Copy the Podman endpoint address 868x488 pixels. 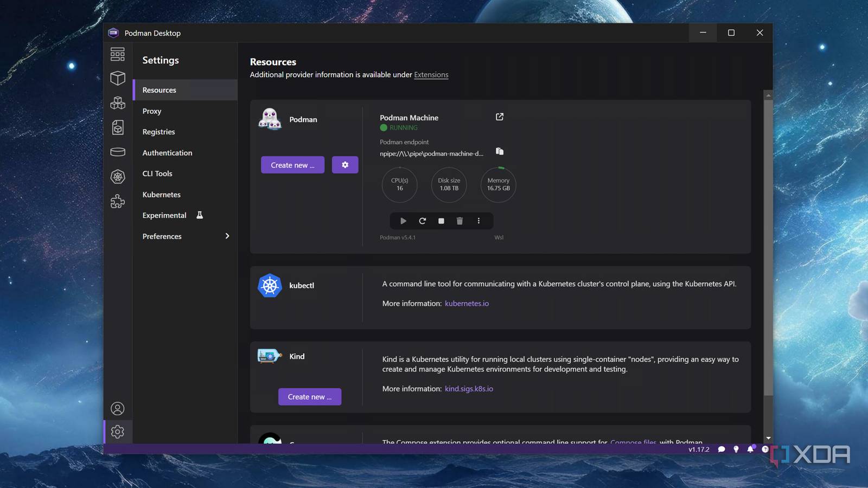click(x=499, y=151)
